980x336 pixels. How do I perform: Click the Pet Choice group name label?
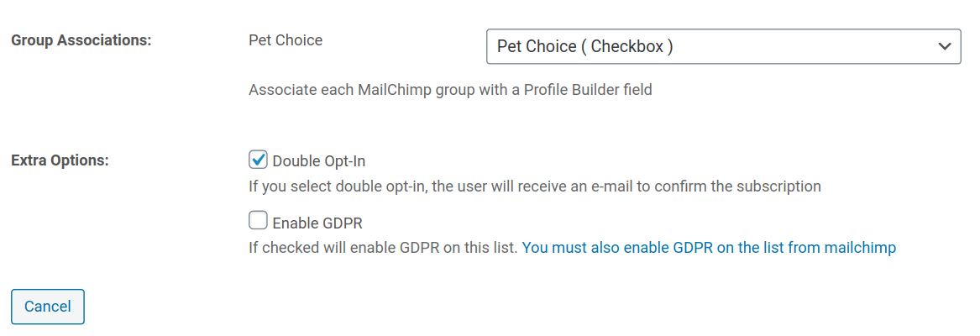tap(286, 39)
